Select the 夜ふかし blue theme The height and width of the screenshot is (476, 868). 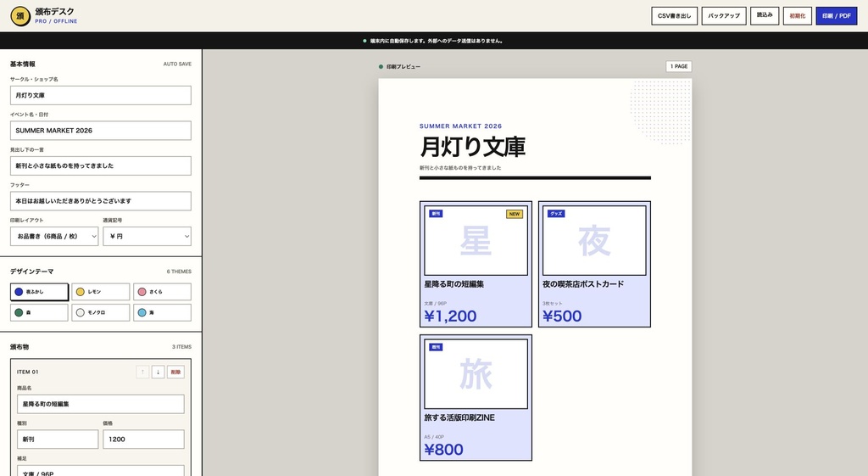39,292
